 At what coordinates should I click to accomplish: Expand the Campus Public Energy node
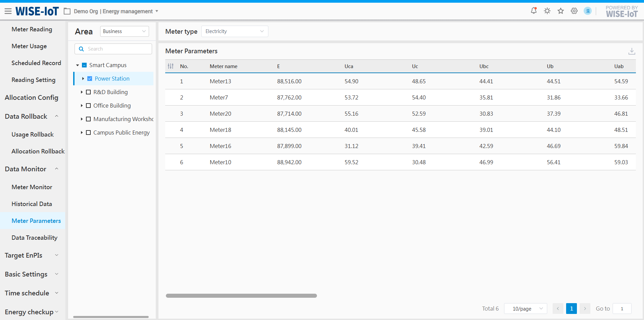click(82, 133)
